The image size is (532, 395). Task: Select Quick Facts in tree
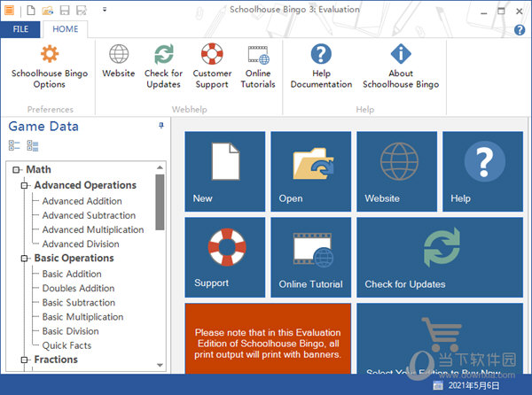tap(66, 345)
